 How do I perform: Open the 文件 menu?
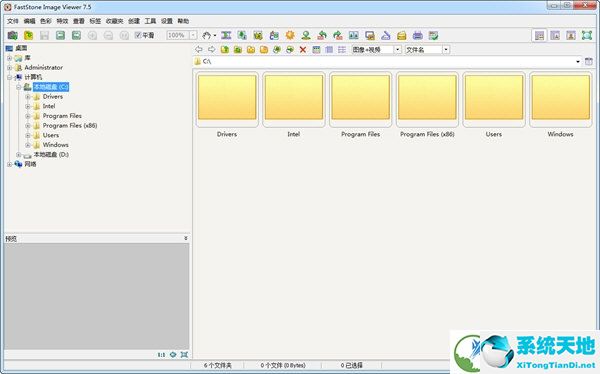(13, 21)
